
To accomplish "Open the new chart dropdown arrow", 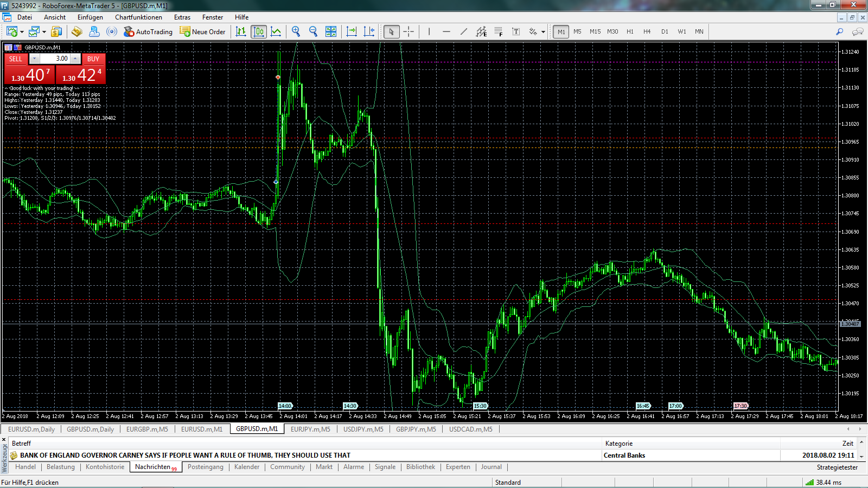I will [22, 32].
